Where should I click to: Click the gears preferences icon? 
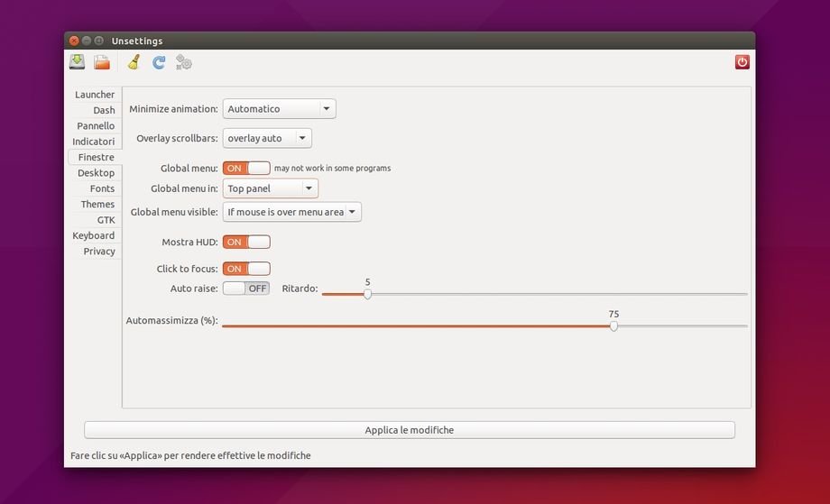[x=184, y=62]
